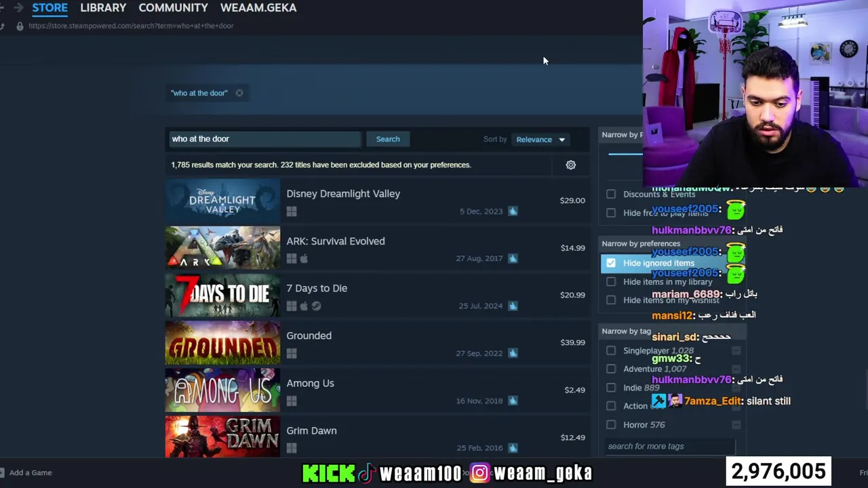This screenshot has width=868, height=488.
Task: Click the $2.49 price of Among Us
Action: [x=574, y=390]
